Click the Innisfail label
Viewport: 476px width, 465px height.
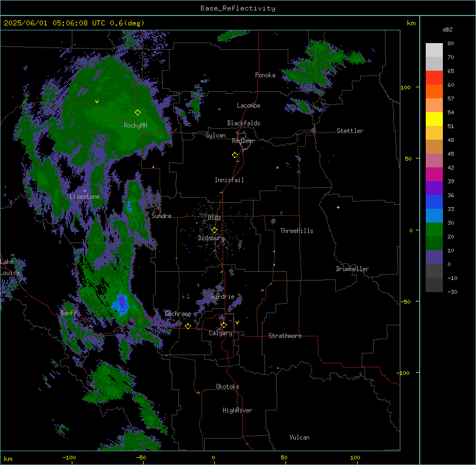pyautogui.click(x=229, y=180)
